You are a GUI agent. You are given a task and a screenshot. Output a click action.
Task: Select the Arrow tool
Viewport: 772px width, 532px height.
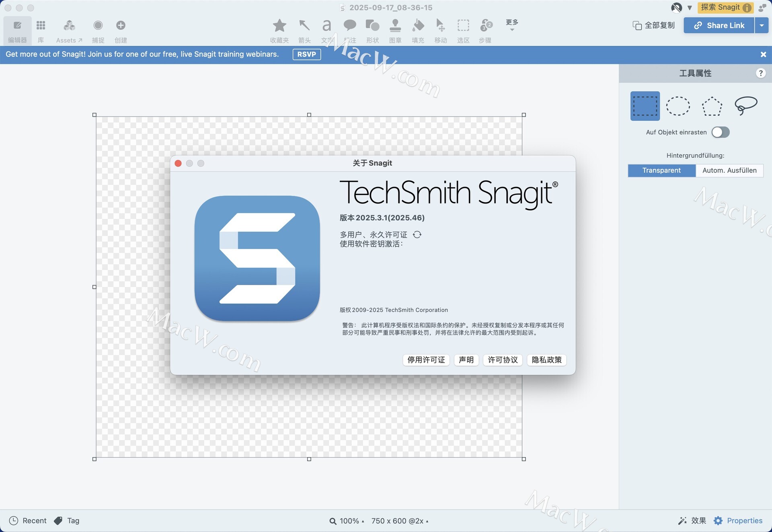304,31
